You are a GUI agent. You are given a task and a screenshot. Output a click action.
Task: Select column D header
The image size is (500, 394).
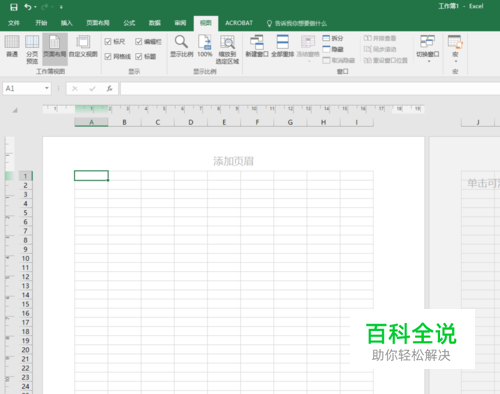pos(191,122)
